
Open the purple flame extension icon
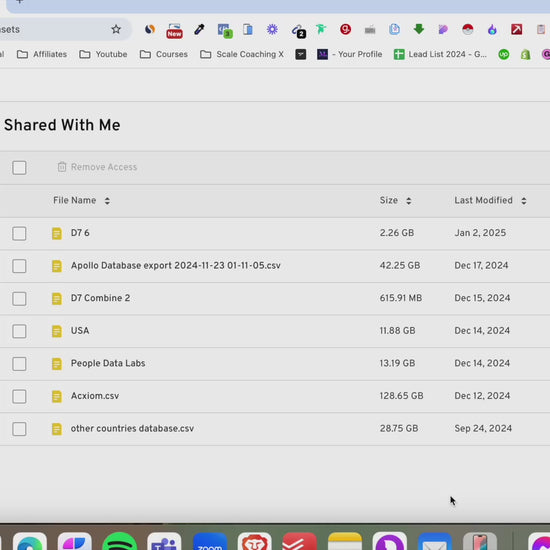pyautogui.click(x=492, y=29)
